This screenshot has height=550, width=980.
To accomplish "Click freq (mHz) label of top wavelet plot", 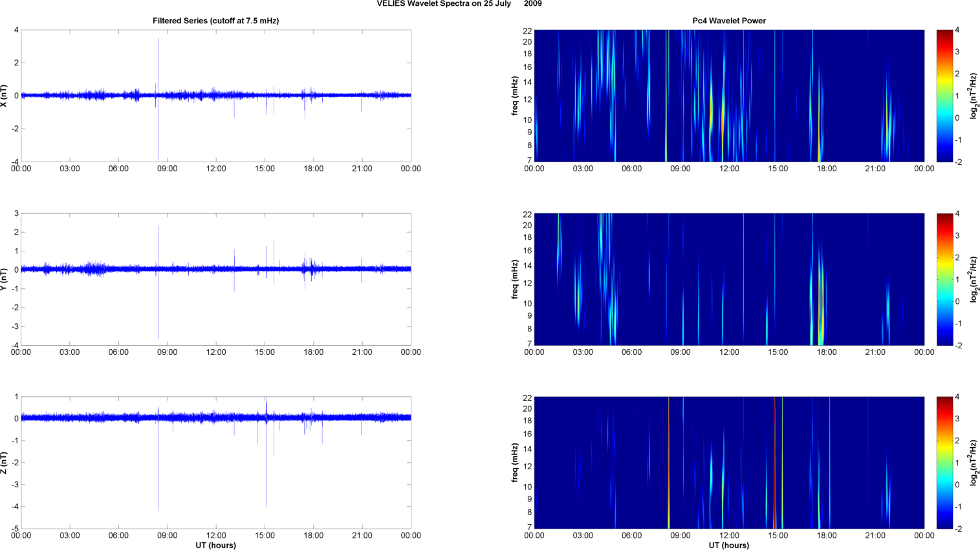I will click(515, 96).
